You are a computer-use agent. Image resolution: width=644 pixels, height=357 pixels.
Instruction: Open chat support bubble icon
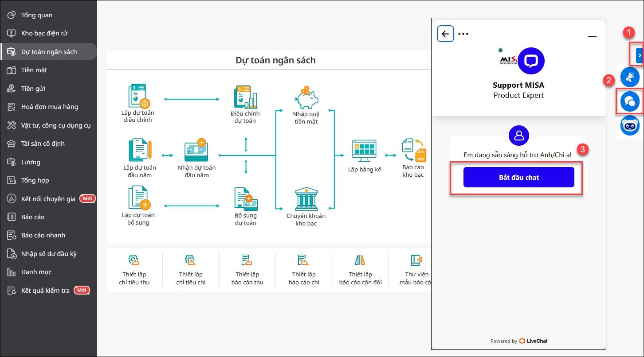630,102
